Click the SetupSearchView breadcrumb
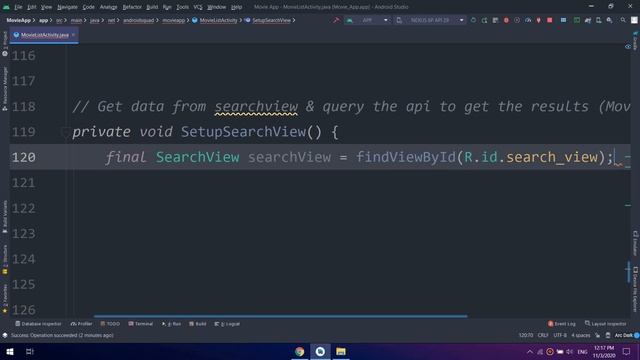The height and width of the screenshot is (360, 640). click(268, 20)
